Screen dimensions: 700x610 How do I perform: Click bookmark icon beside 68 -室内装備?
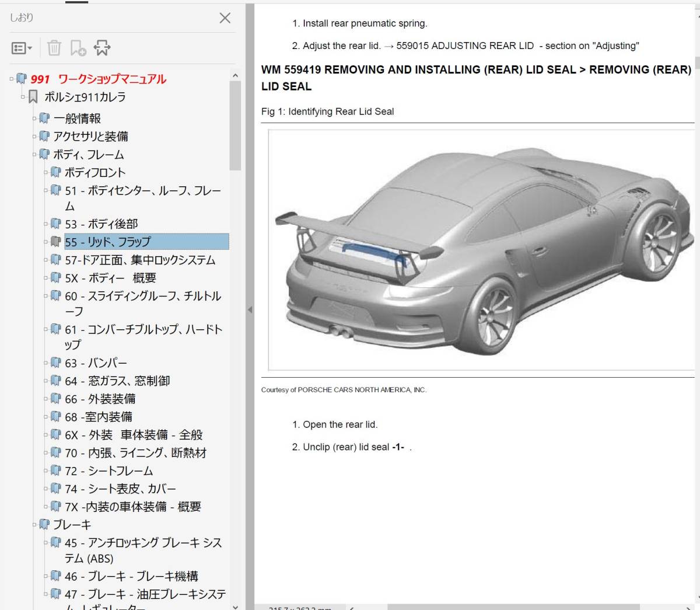pyautogui.click(x=56, y=417)
